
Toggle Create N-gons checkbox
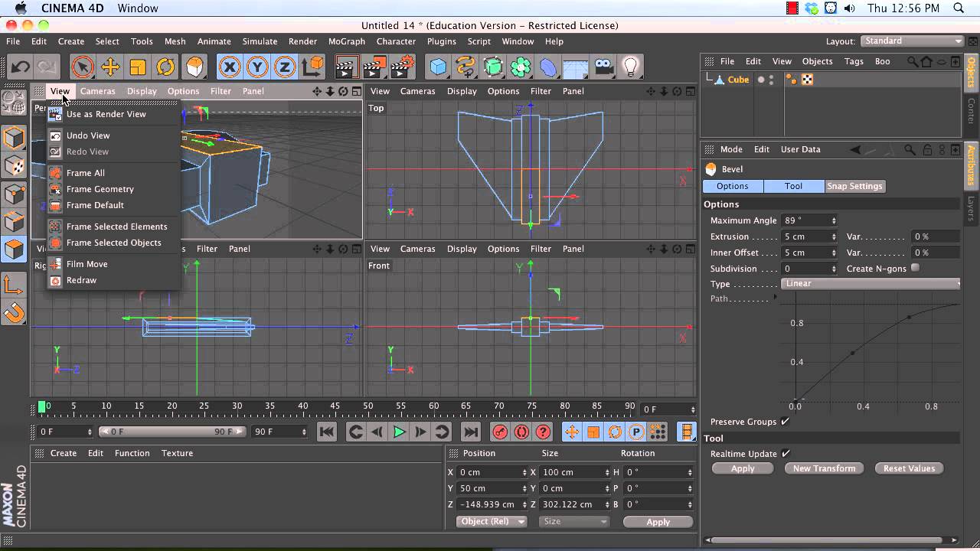click(x=915, y=268)
